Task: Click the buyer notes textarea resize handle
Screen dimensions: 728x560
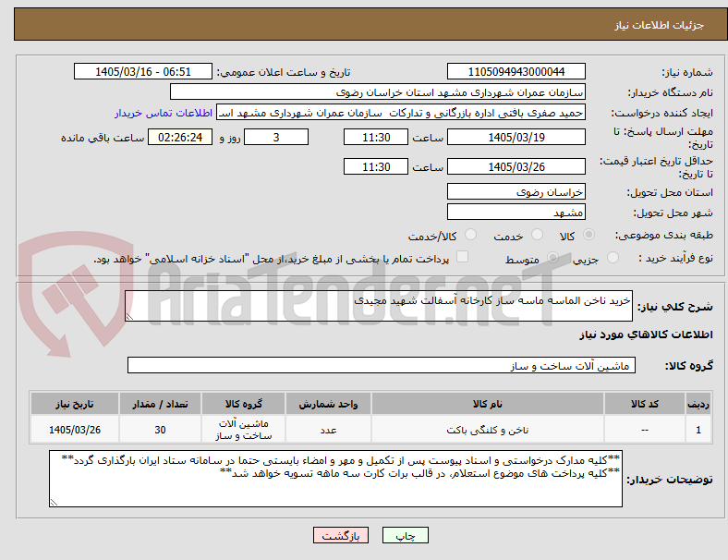Action: [54, 503]
